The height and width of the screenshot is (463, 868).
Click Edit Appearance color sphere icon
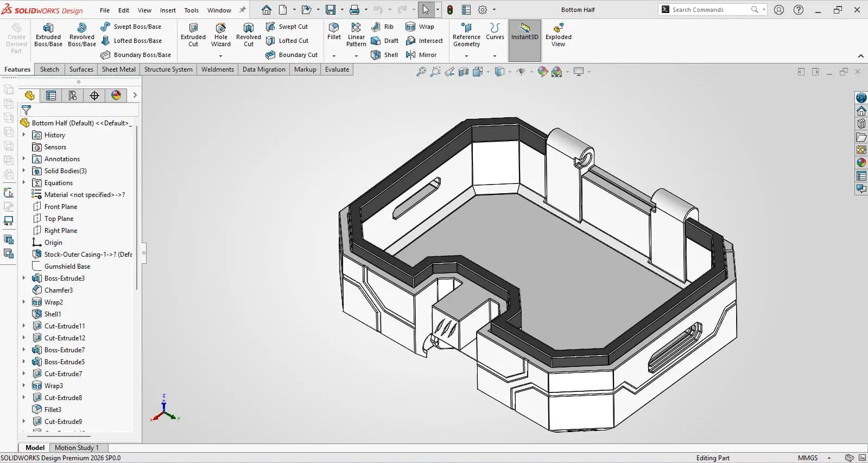point(543,72)
